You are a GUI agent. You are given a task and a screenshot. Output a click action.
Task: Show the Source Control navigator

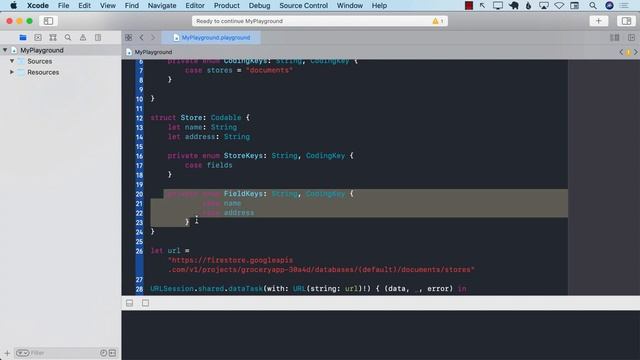click(38, 38)
